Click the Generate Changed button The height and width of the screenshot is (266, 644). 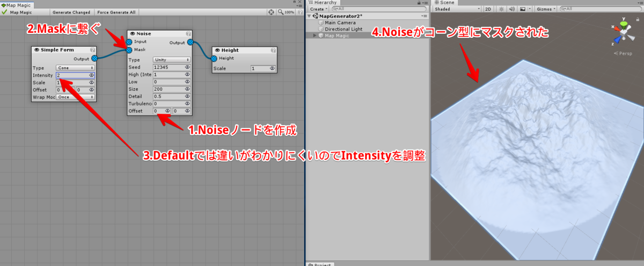71,12
